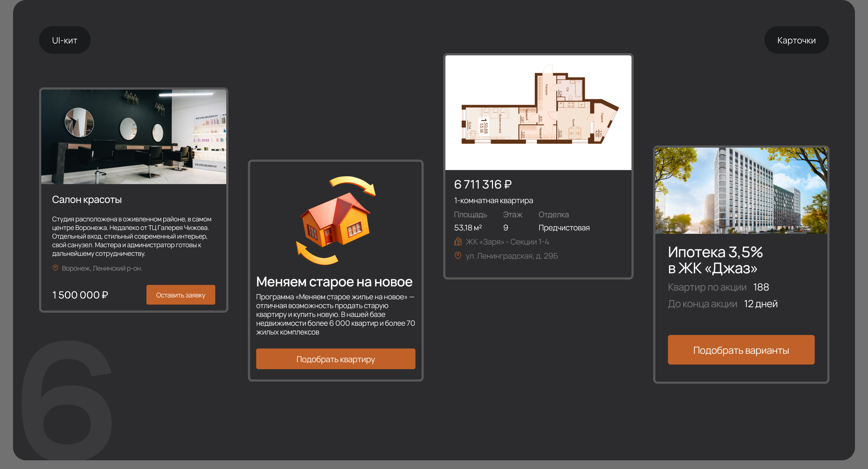Click the location pin icon near Воронеж address
The height and width of the screenshot is (469, 868).
[55, 268]
